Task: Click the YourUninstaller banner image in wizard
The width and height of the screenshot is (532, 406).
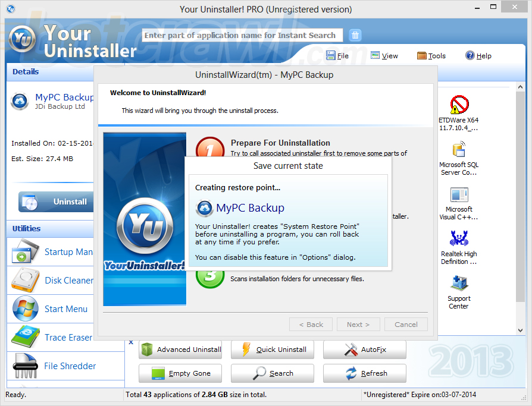Action: point(145,219)
